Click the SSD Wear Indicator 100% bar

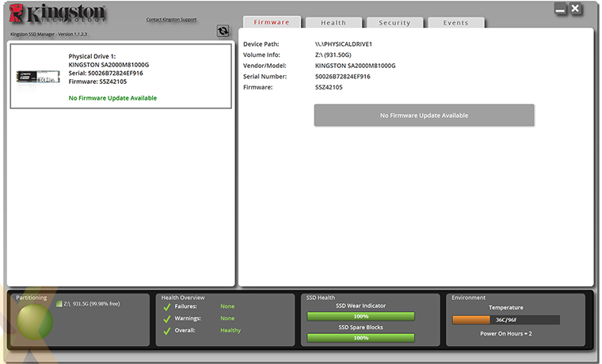click(361, 316)
